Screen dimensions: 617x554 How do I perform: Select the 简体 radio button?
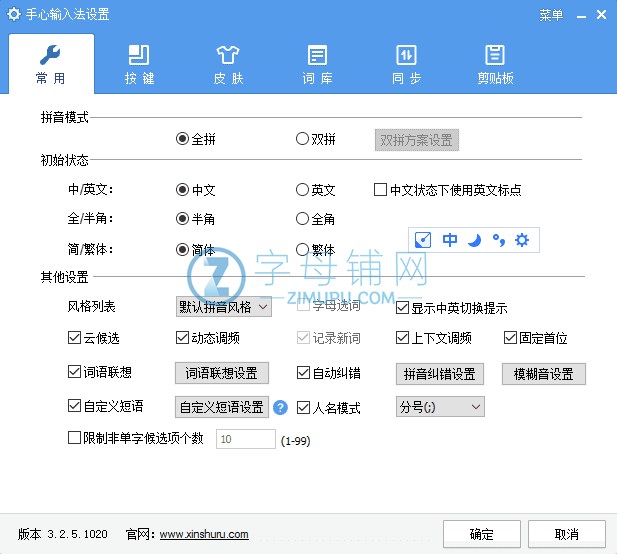[x=196, y=249]
